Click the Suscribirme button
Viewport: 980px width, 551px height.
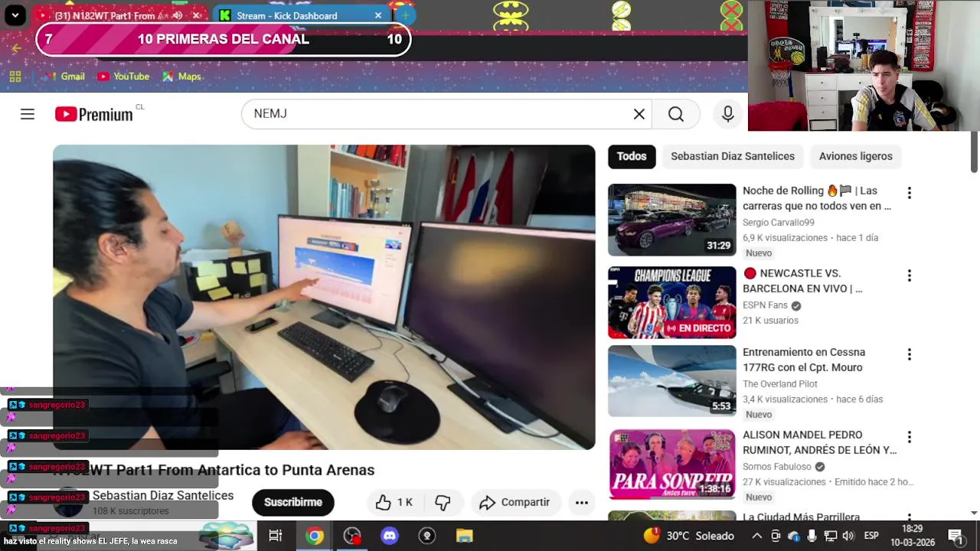pyautogui.click(x=293, y=502)
